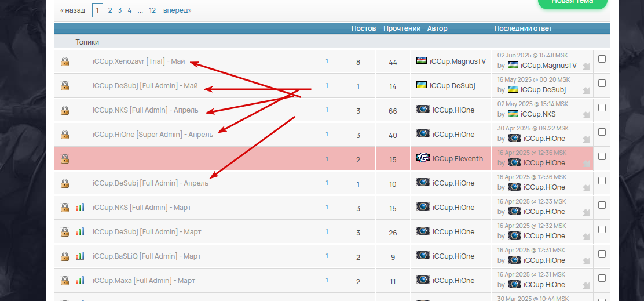
Task: Click flag icon beside author iCCup.MagnusTV
Action: coord(422,60)
